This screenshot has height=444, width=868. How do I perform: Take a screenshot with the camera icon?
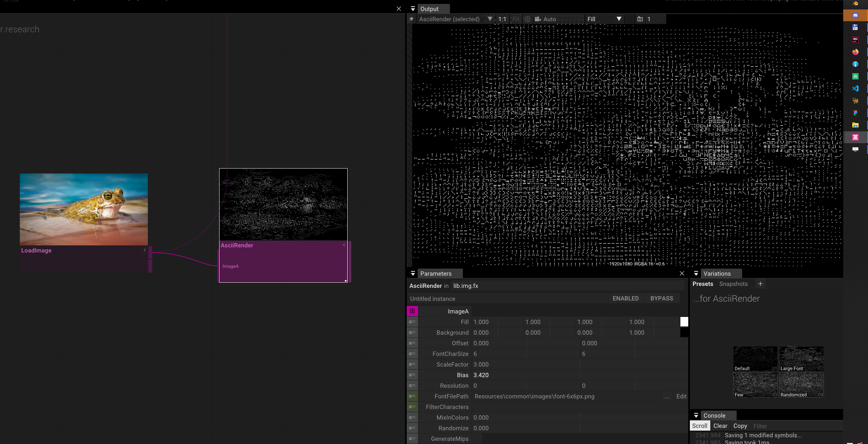640,19
